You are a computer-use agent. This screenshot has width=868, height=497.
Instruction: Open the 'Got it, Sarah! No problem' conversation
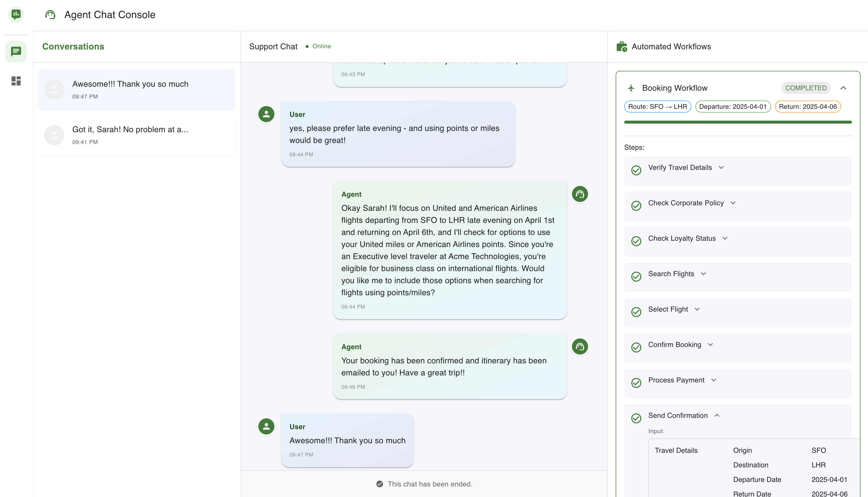tap(136, 135)
